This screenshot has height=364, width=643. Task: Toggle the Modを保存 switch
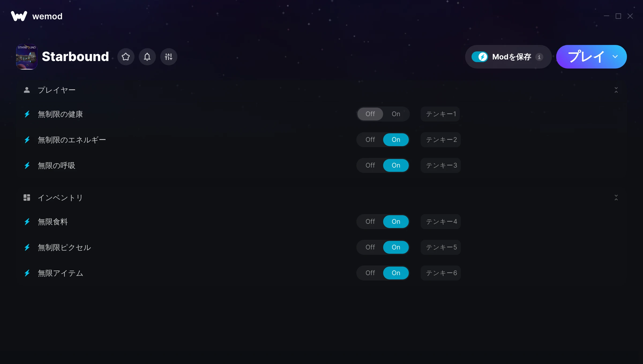coord(480,57)
